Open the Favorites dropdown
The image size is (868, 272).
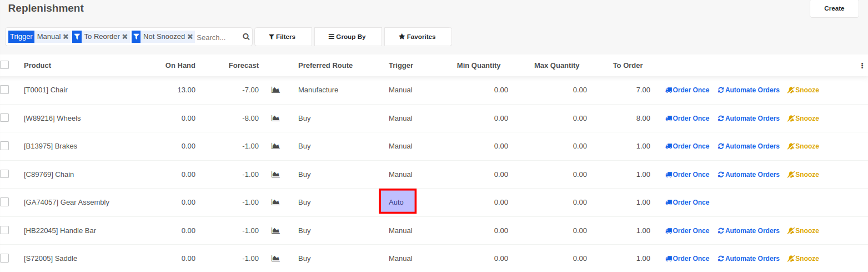tap(417, 37)
